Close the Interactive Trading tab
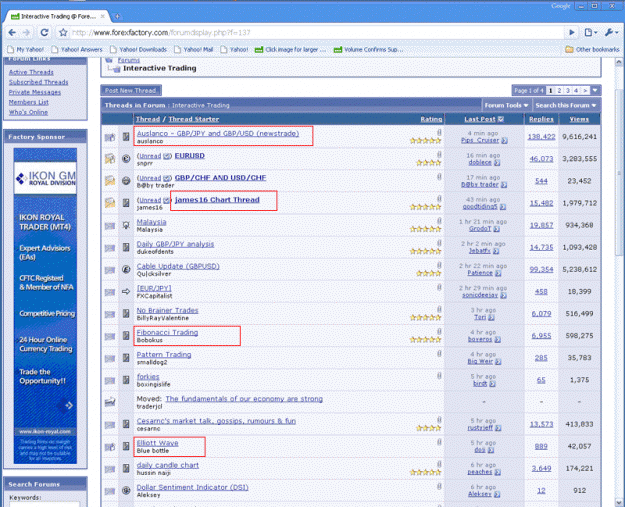Image resolution: width=625 pixels, height=507 pixels. pos(102,16)
